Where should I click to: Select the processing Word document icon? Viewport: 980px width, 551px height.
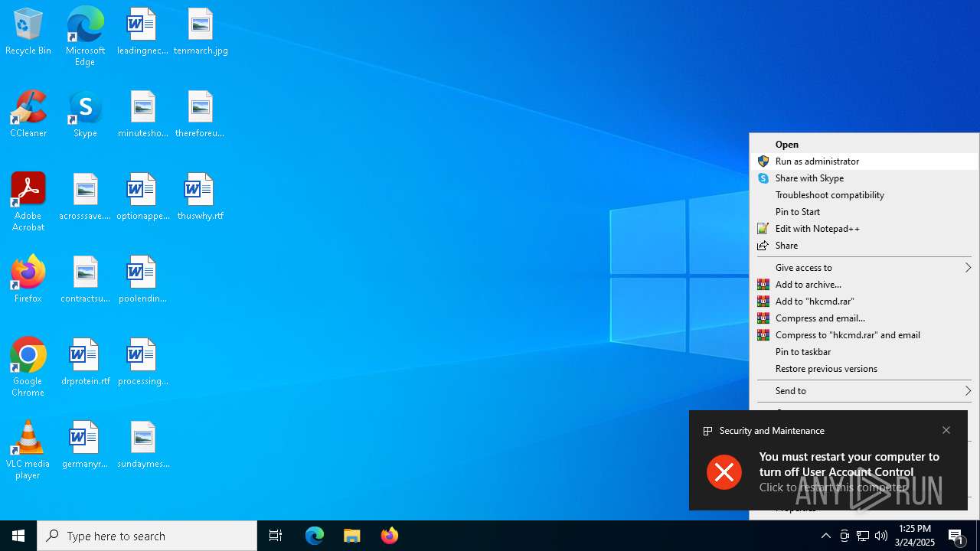point(142,363)
